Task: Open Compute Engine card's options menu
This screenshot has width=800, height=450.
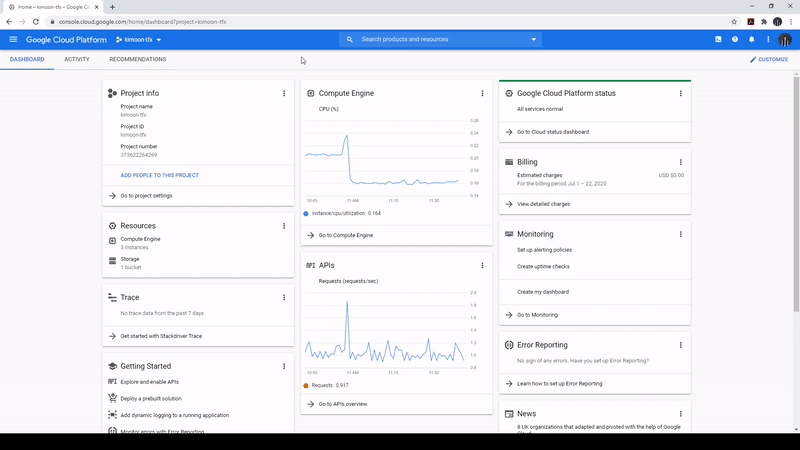Action: point(482,93)
